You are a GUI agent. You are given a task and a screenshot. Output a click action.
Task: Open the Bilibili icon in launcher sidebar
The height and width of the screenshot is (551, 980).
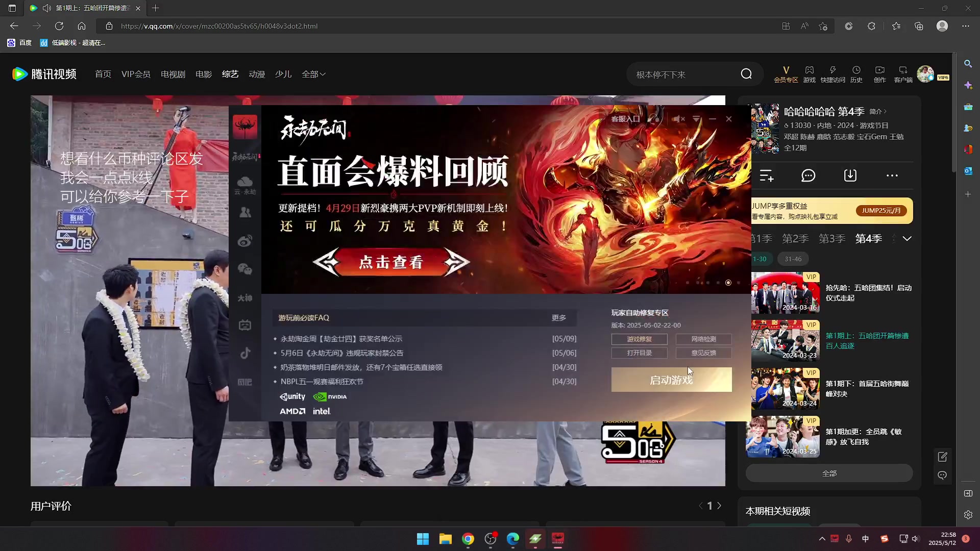point(245,325)
